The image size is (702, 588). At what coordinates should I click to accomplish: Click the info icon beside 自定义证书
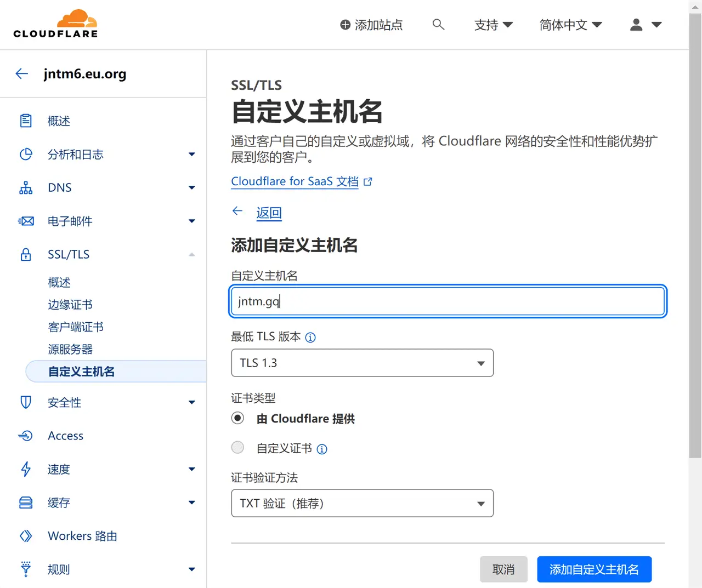tap(322, 449)
